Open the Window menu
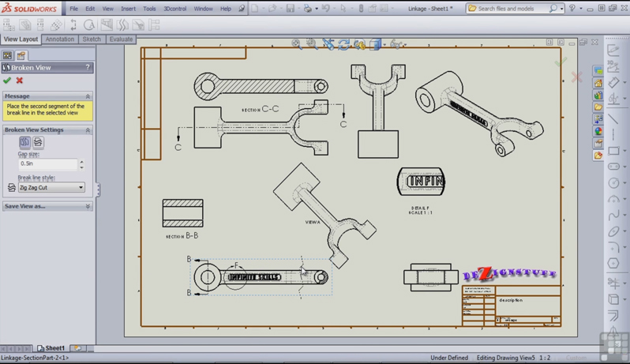This screenshot has height=364, width=630. [x=204, y=9]
